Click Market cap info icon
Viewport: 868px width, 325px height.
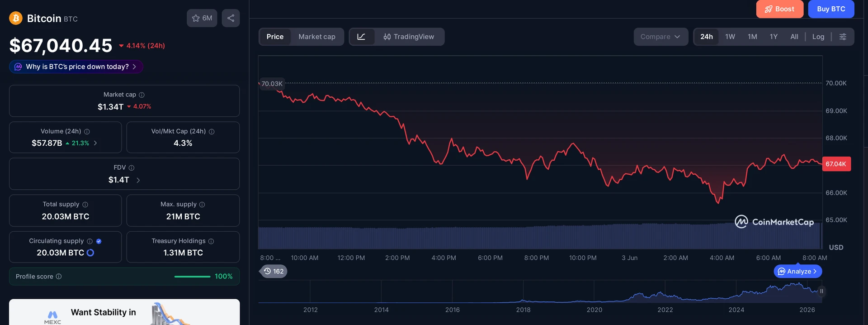(142, 95)
